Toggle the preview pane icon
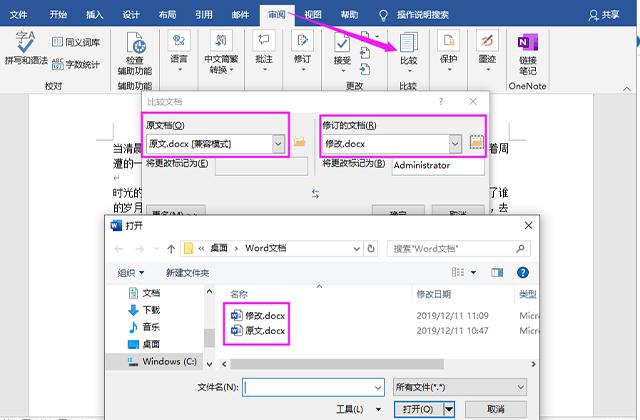 click(x=497, y=273)
